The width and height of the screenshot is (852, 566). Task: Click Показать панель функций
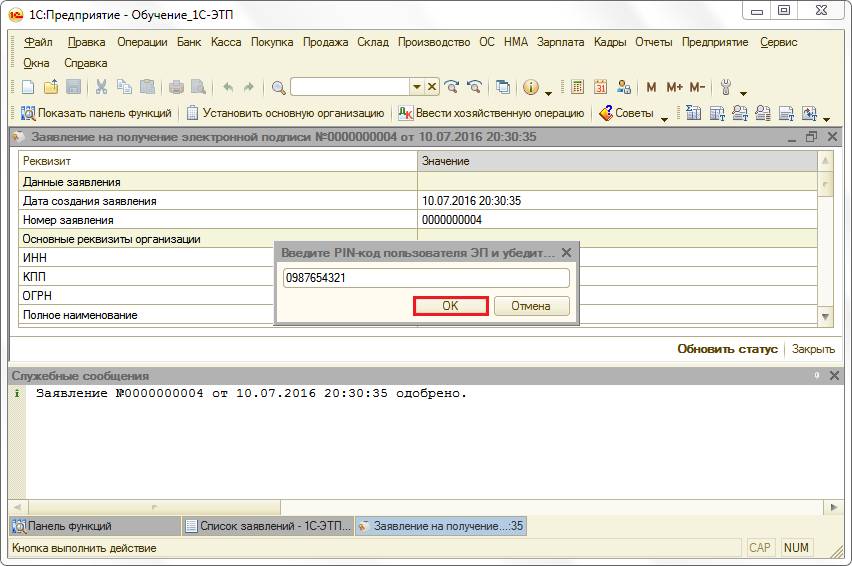(x=96, y=113)
